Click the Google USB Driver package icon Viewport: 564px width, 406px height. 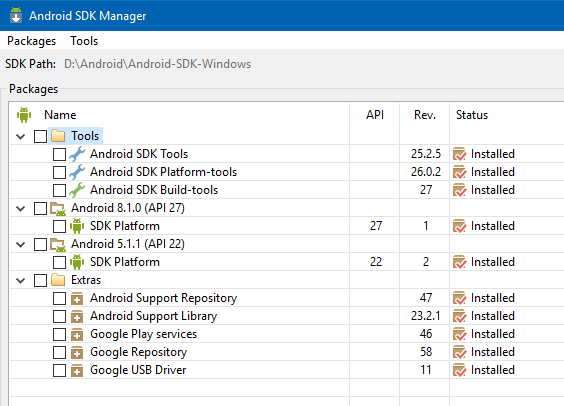77,370
